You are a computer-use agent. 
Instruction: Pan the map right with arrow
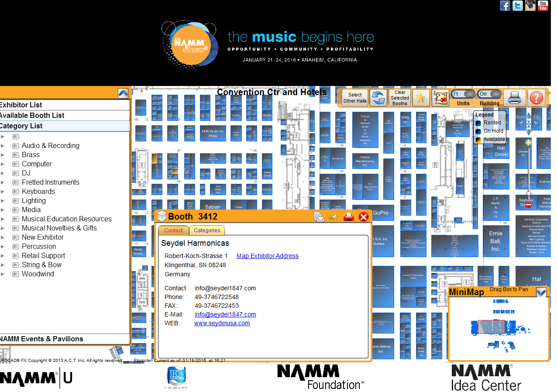click(x=537, y=124)
